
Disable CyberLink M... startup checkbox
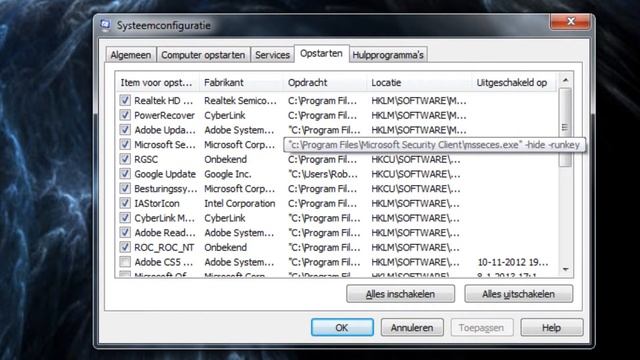[125, 218]
